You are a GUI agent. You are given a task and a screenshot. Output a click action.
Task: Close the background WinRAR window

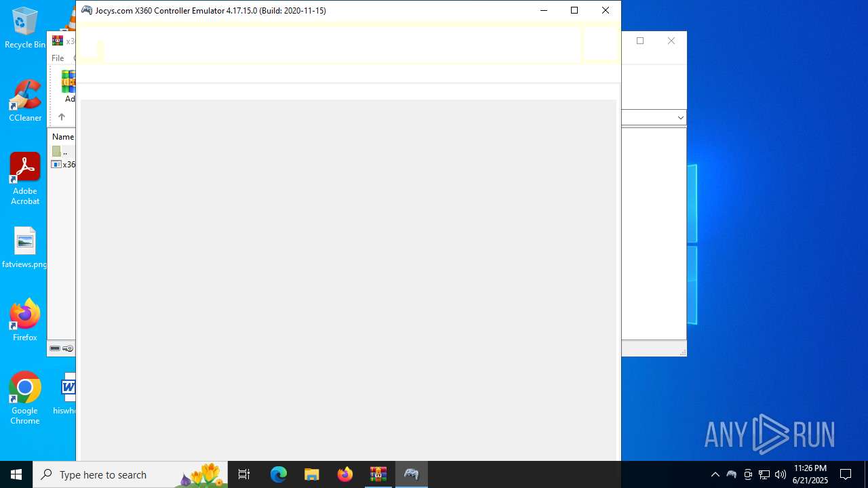coord(671,41)
